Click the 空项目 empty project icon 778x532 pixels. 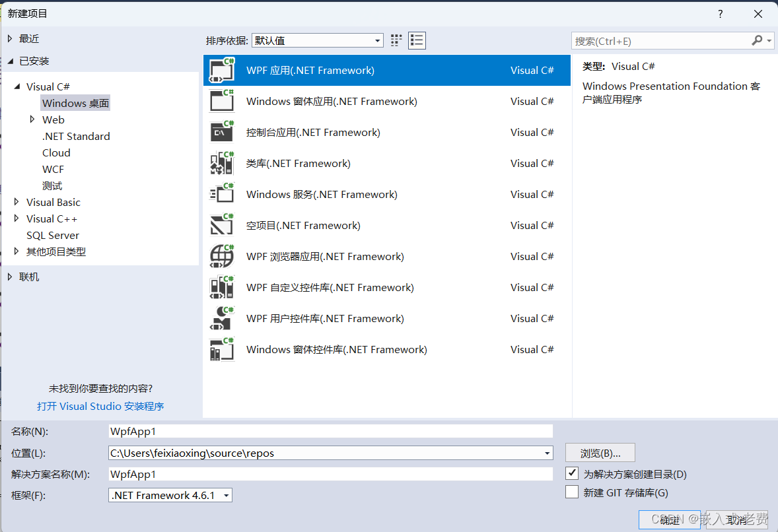click(222, 225)
